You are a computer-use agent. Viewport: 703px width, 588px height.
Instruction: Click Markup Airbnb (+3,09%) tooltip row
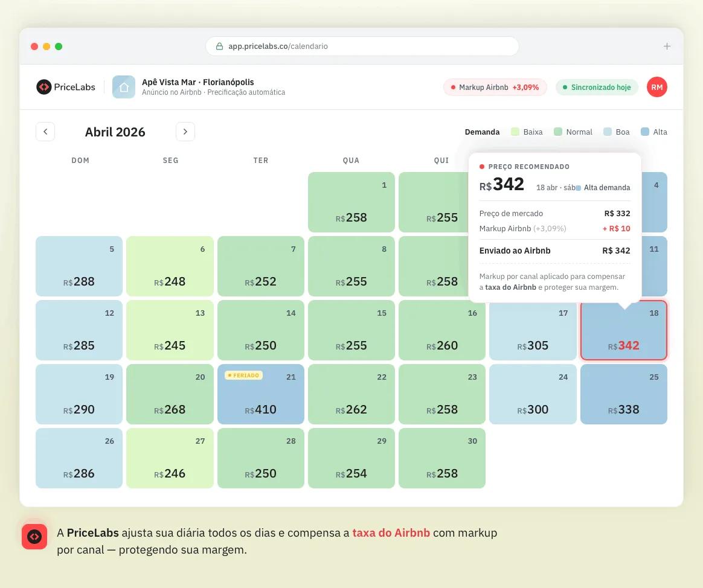[x=554, y=229]
